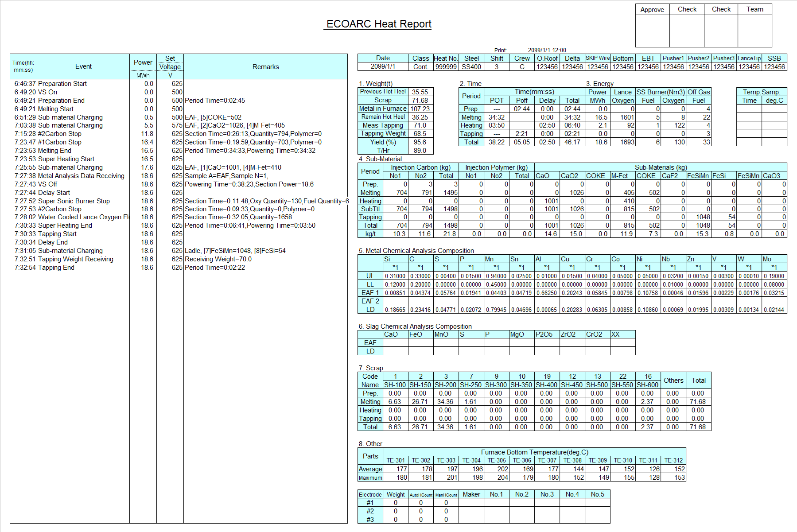Viewport: 797px width, 532px height.
Task: Select the LanceTip column header
Action: point(749,58)
